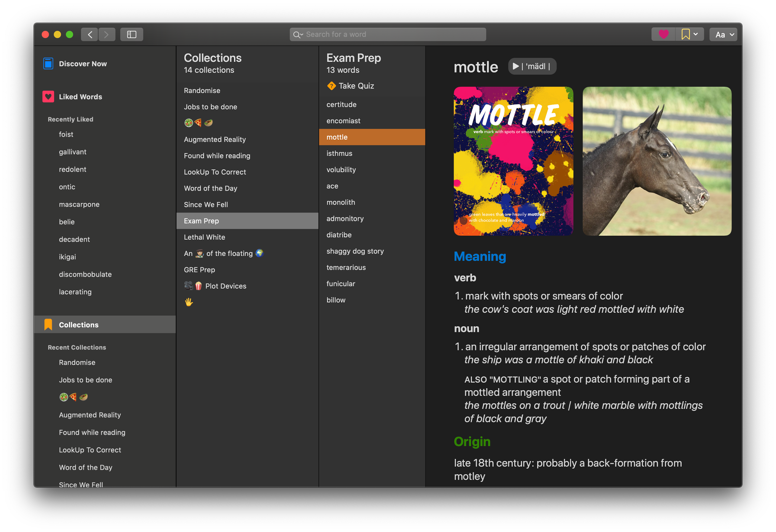Image resolution: width=776 pixels, height=532 pixels.
Task: Open the food emoji collection
Action: [x=198, y=123]
